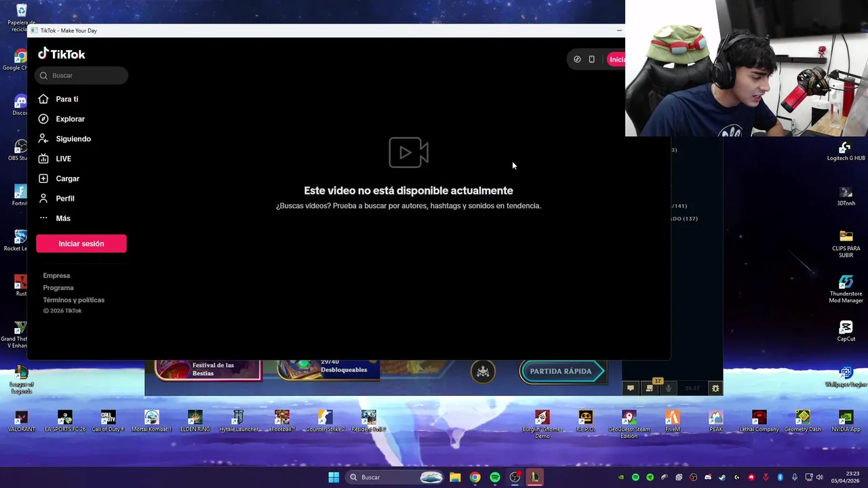Open FiveM desktop shortcut

[x=673, y=421]
